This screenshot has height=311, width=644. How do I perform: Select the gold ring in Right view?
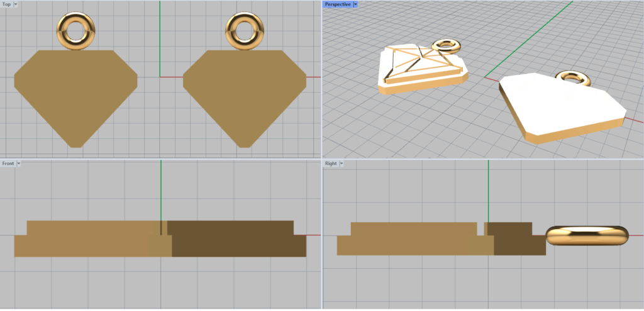(587, 235)
